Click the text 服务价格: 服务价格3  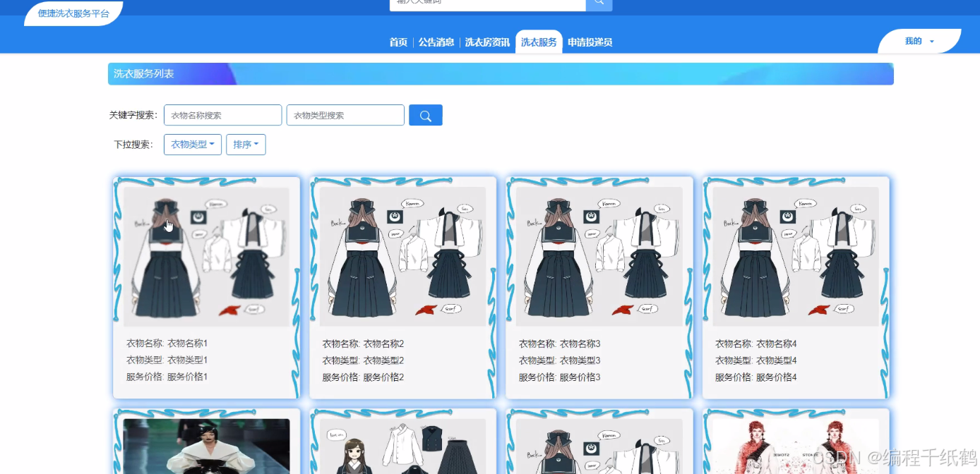[x=560, y=377]
